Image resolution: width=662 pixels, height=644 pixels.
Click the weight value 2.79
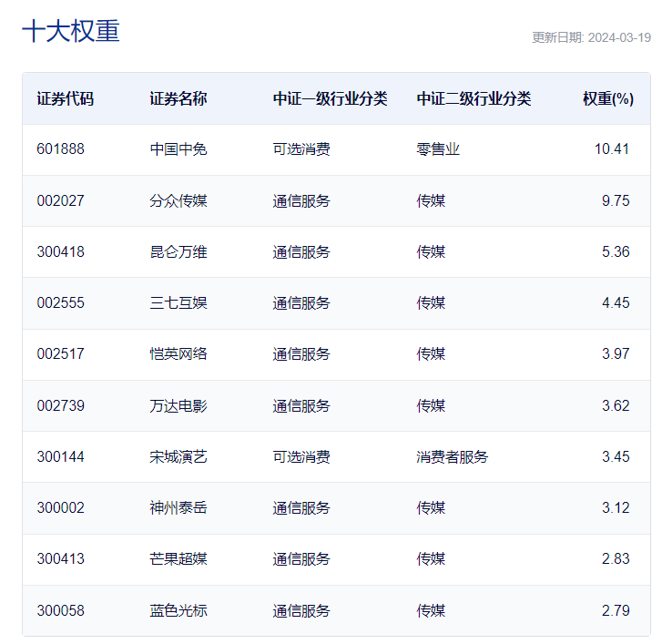pyautogui.click(x=616, y=610)
